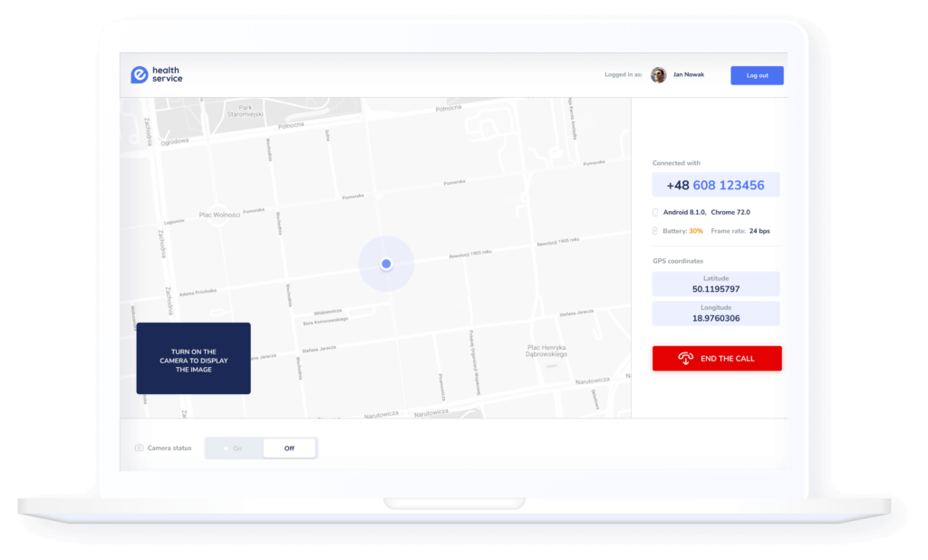Click the Frame rate 24 bps value
The height and width of the screenshot is (560, 928).
coord(759,231)
